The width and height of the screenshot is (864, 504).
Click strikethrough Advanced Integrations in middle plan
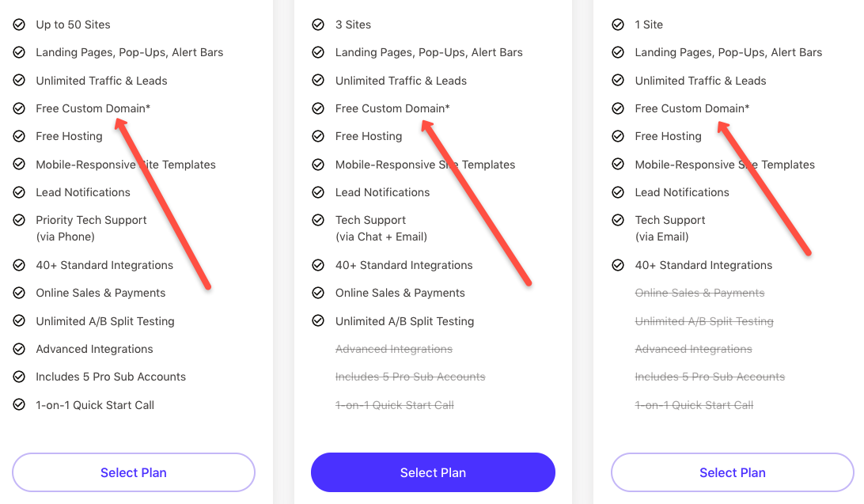[x=394, y=349]
